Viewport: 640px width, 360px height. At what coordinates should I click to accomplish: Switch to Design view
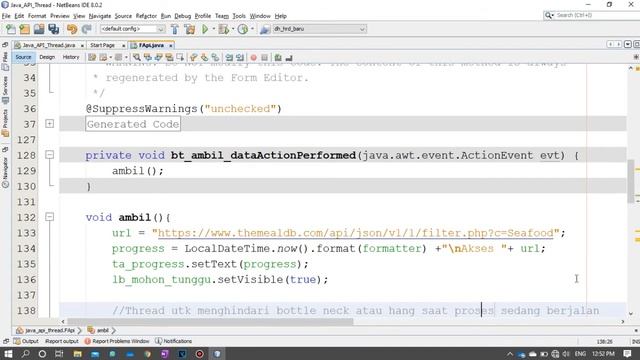pos(47,57)
